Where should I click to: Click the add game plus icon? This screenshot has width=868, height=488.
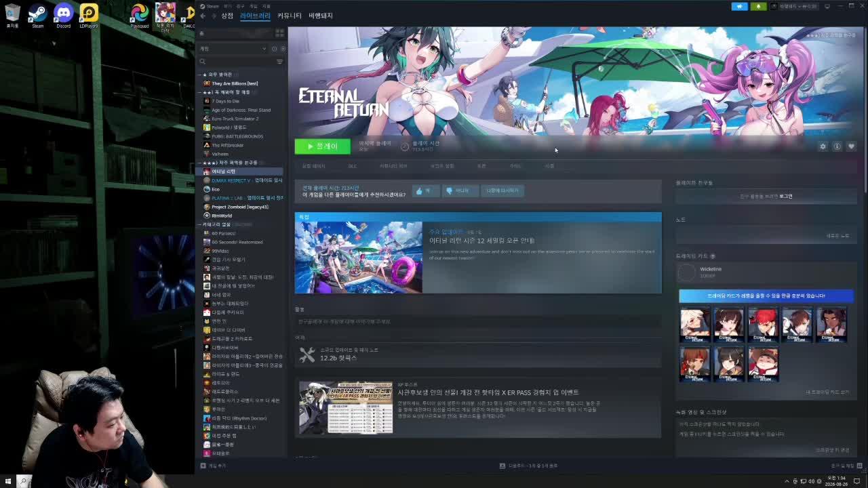(203, 466)
